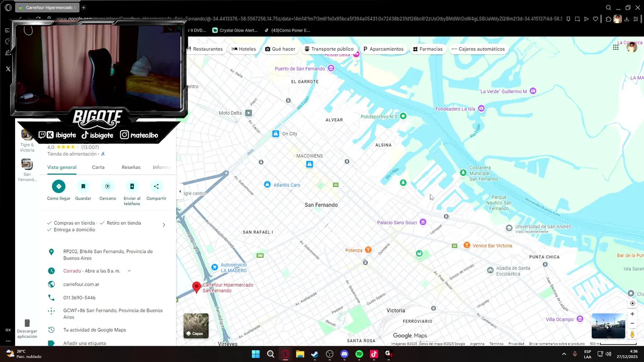The image size is (644, 362).
Task: Open Discord from the taskbar
Action: tap(344, 354)
